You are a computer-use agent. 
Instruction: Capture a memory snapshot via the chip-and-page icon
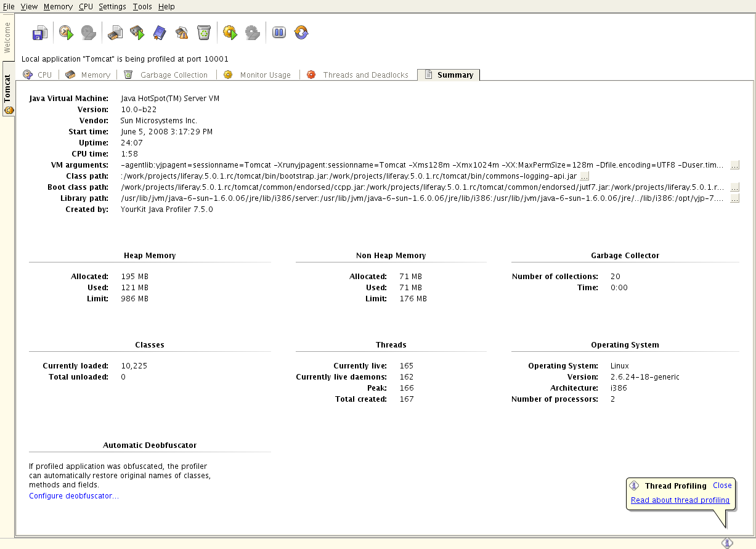coord(115,33)
